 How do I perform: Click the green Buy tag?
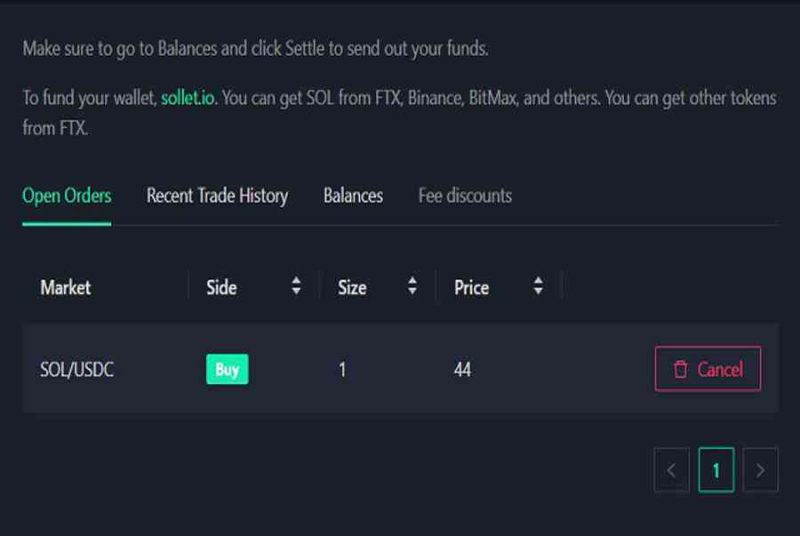click(x=227, y=369)
